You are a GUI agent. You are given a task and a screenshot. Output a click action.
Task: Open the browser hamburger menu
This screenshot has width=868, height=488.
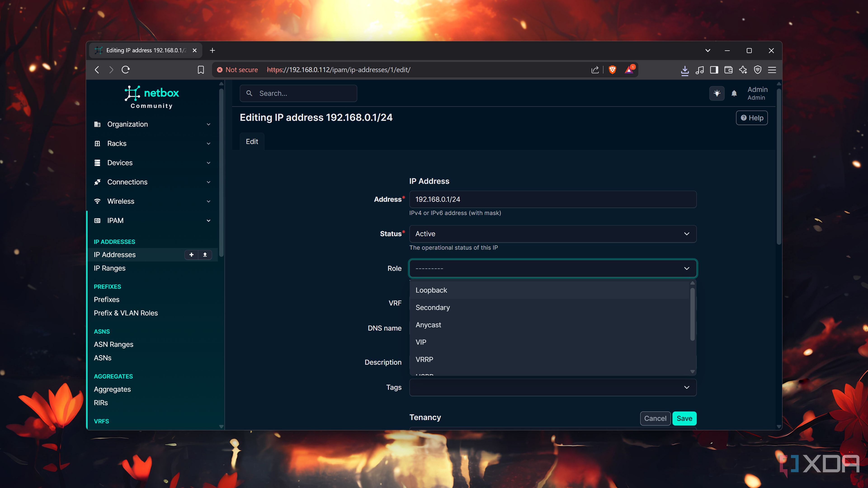point(772,70)
